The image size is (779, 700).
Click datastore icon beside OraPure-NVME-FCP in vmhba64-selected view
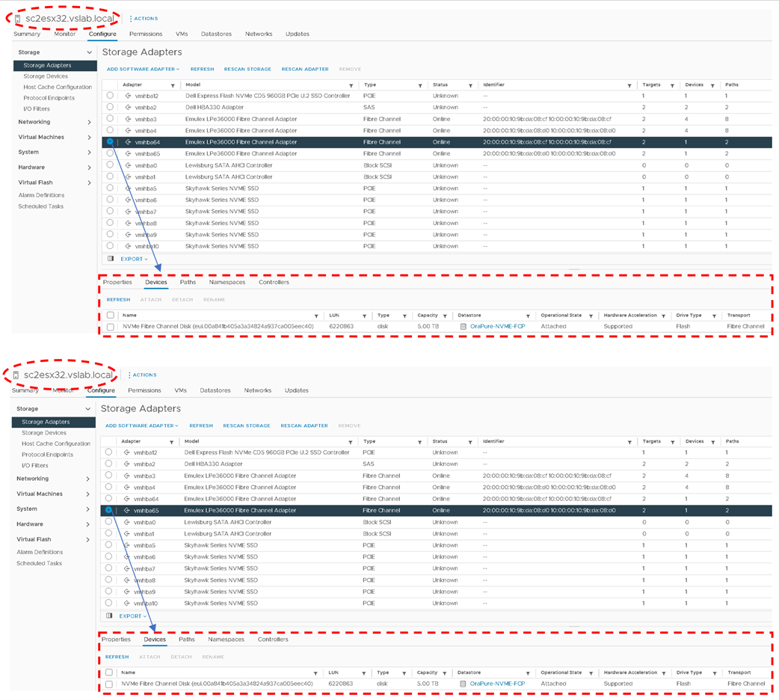click(x=463, y=327)
